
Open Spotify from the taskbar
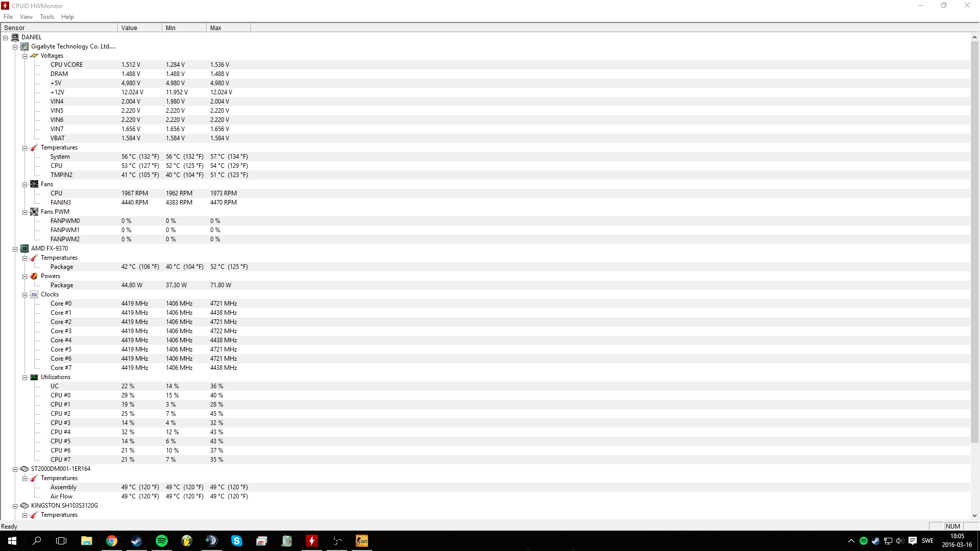[x=161, y=541]
